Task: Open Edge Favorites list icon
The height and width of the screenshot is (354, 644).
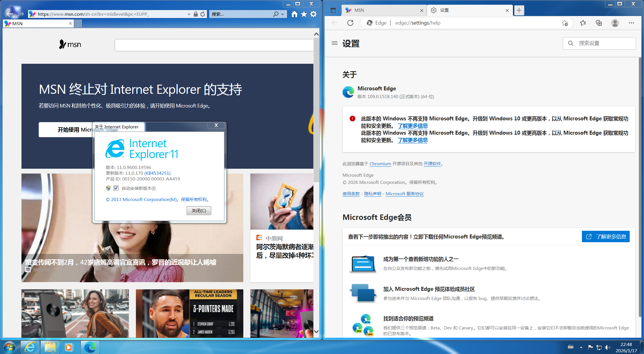Action: point(583,23)
